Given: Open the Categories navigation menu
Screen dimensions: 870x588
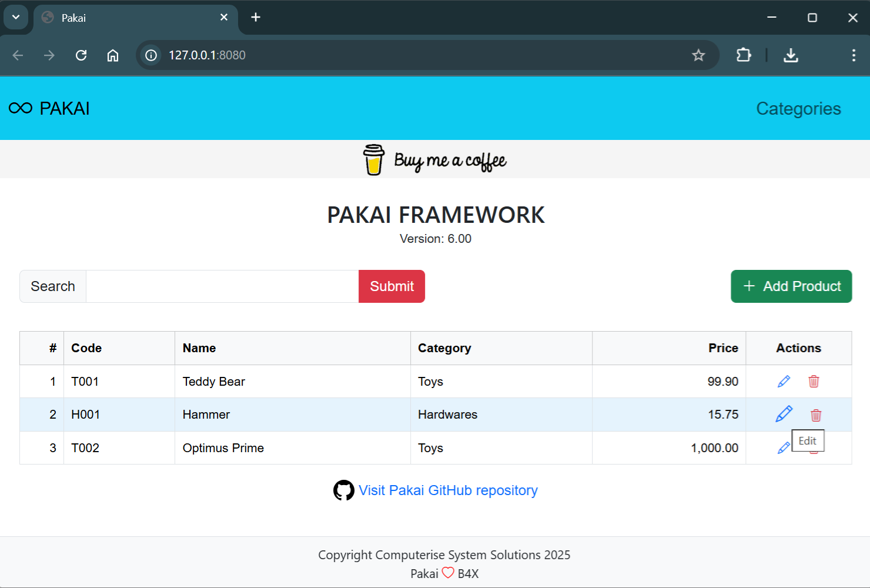Looking at the screenshot, I should click(x=798, y=108).
